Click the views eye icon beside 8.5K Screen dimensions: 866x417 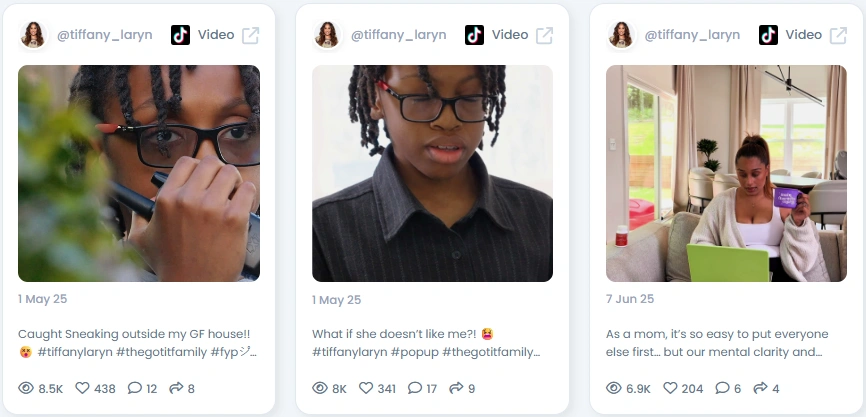click(x=26, y=388)
